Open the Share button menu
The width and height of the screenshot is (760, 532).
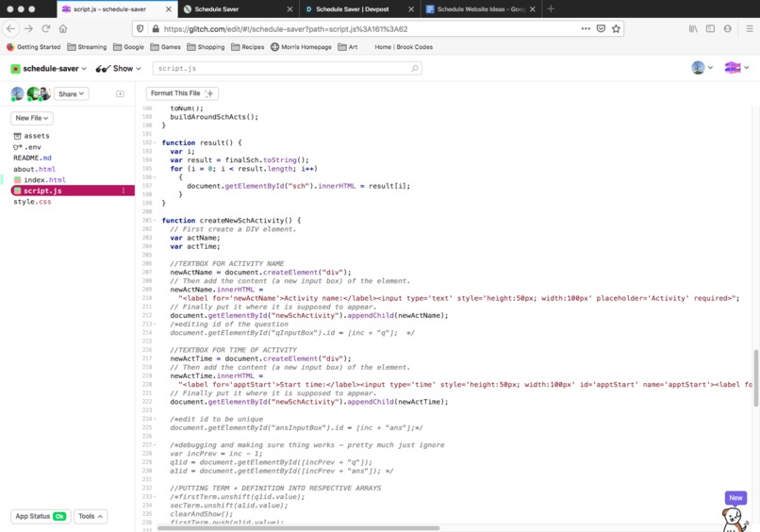point(72,94)
